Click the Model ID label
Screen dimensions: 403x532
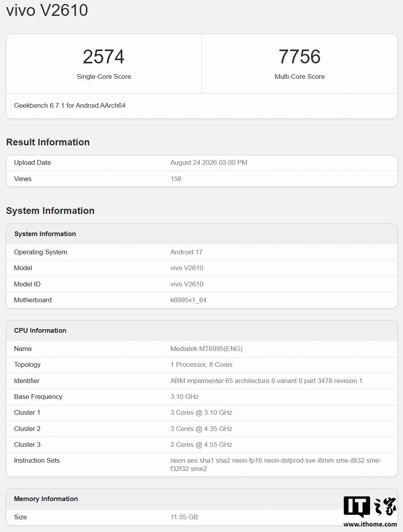click(27, 284)
